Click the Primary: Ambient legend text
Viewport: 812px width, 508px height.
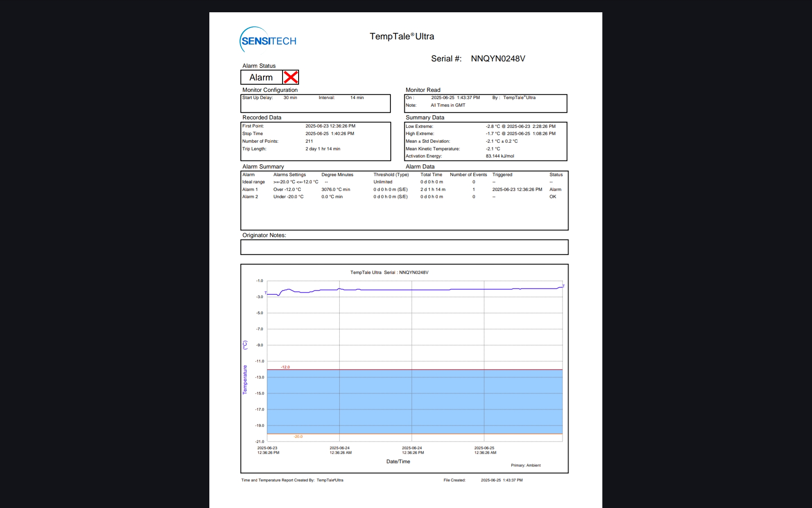tap(526, 466)
